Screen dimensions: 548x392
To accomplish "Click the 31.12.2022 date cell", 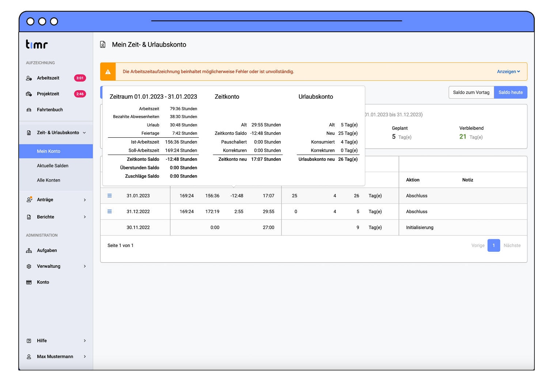I will coord(138,212).
